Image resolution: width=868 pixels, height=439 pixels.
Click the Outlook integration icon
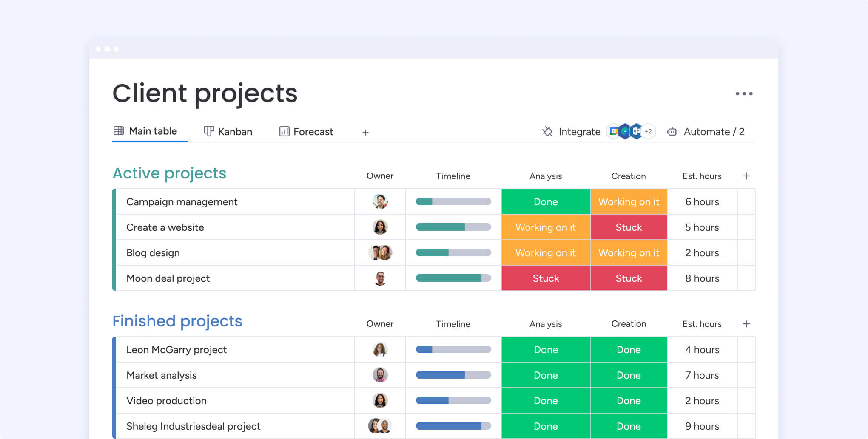click(635, 131)
